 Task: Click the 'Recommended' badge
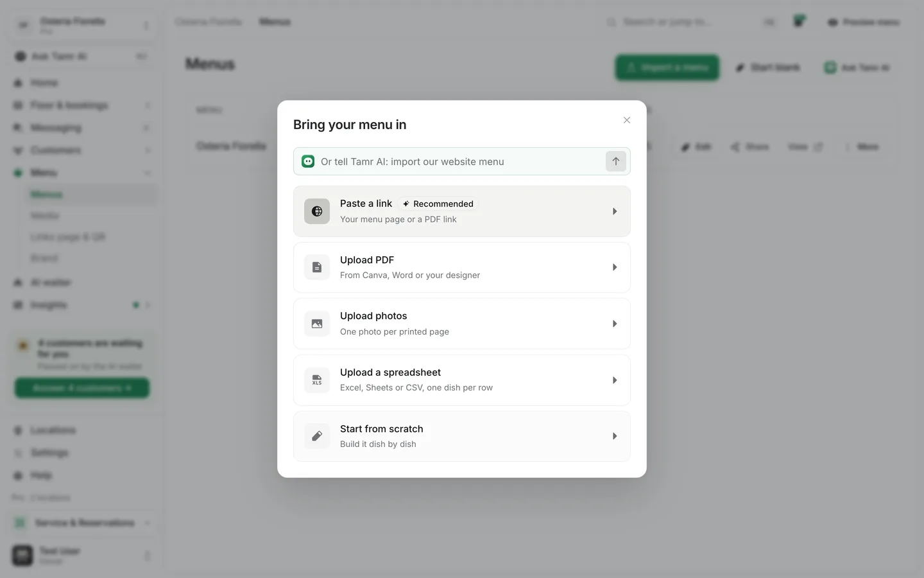438,204
